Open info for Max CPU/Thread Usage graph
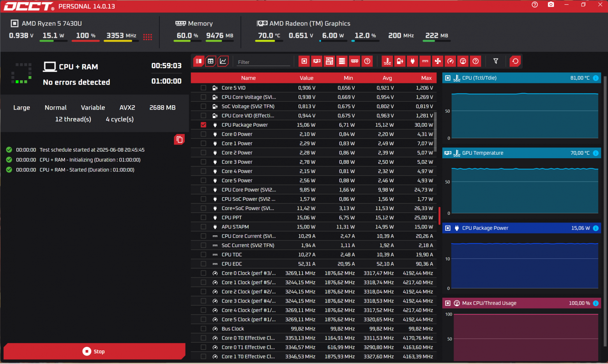Screen dimensions: 608x364 [596, 303]
